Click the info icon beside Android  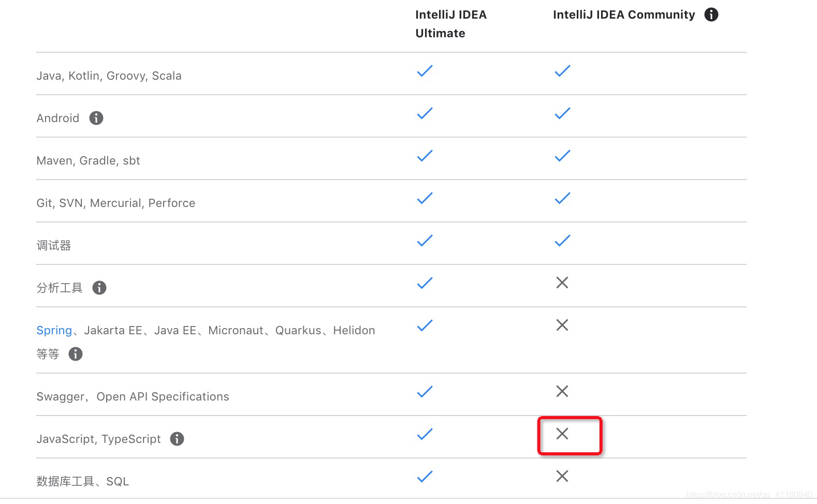coord(96,118)
